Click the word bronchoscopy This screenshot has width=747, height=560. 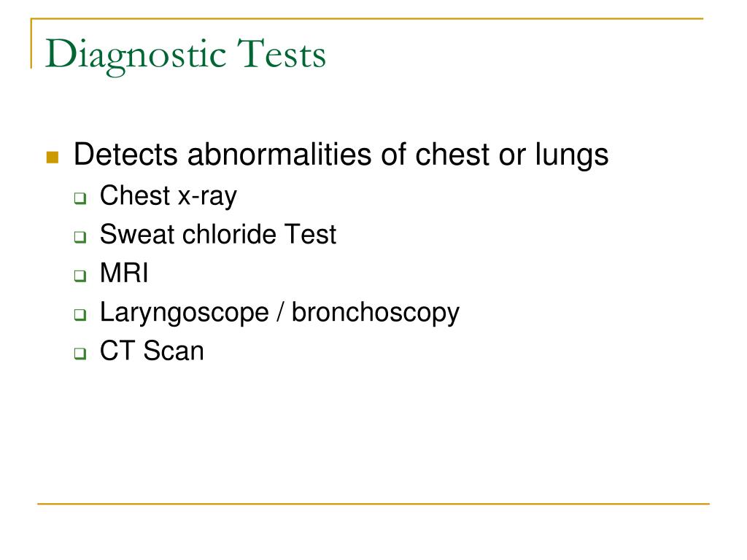pyautogui.click(x=376, y=314)
